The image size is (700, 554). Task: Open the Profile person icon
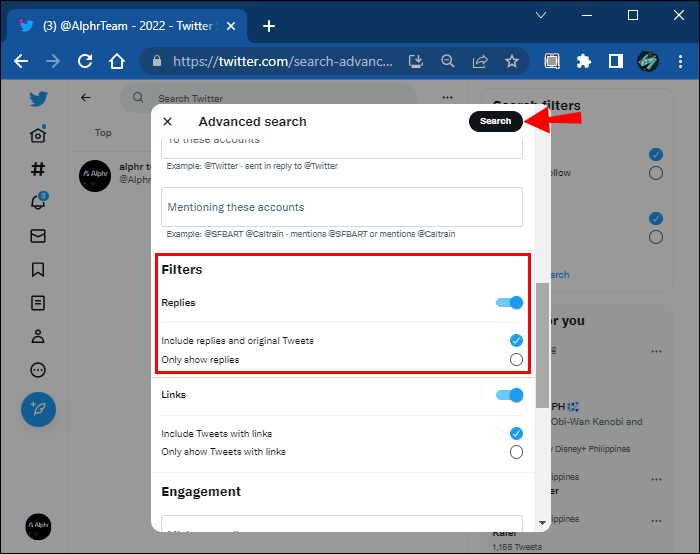(x=38, y=336)
